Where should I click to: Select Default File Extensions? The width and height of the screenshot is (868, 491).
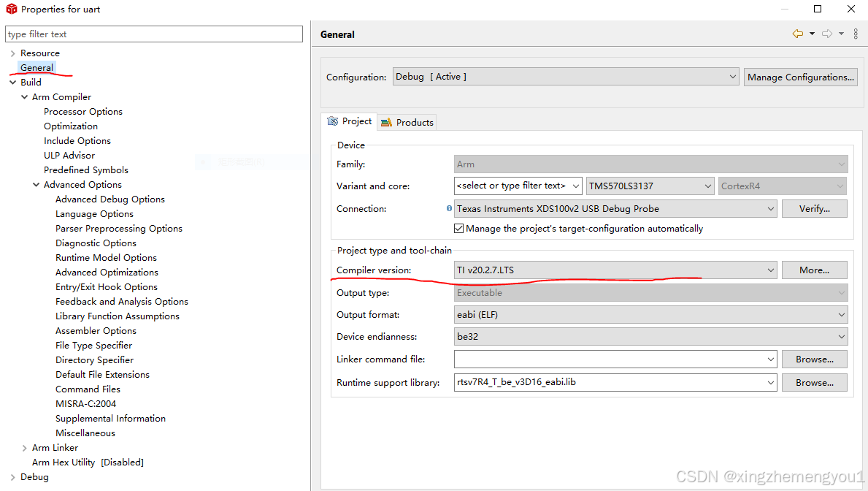tap(102, 375)
